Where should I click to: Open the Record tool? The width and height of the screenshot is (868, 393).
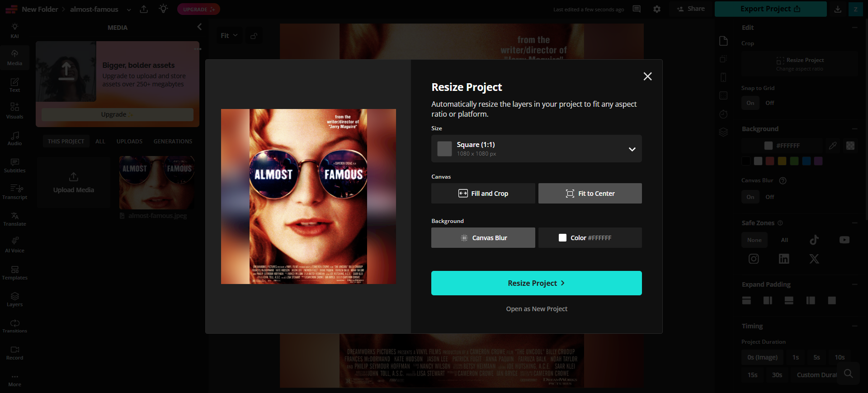[x=14, y=352]
